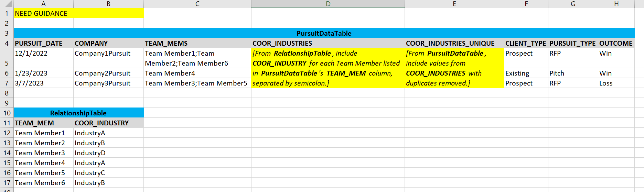Select column D header
The width and height of the screenshot is (644, 192).
(328, 4)
